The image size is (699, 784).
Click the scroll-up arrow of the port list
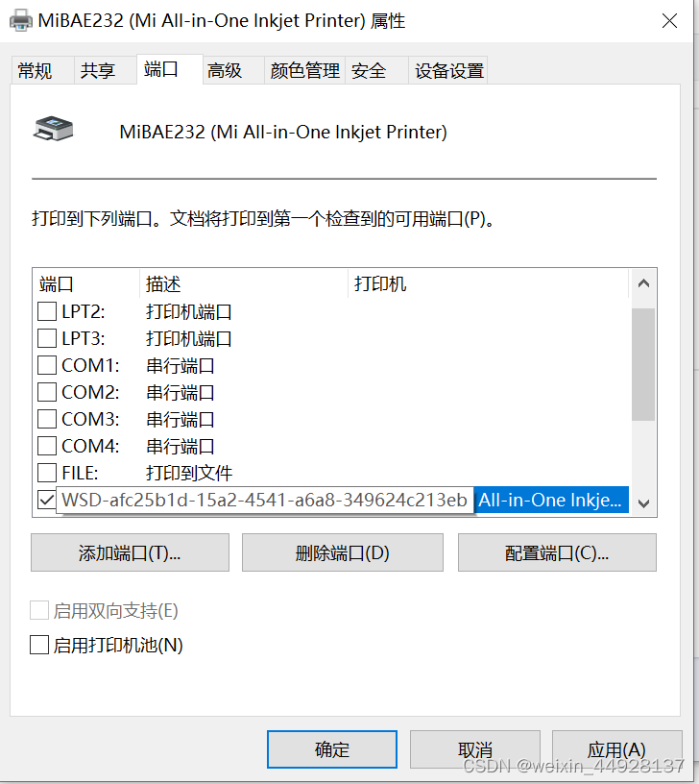(643, 283)
